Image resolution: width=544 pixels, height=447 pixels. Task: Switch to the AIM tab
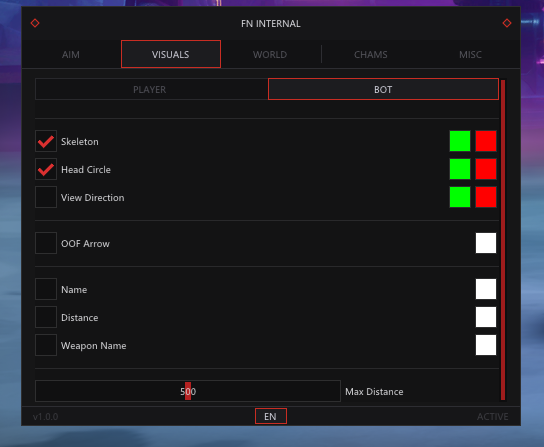click(x=71, y=54)
